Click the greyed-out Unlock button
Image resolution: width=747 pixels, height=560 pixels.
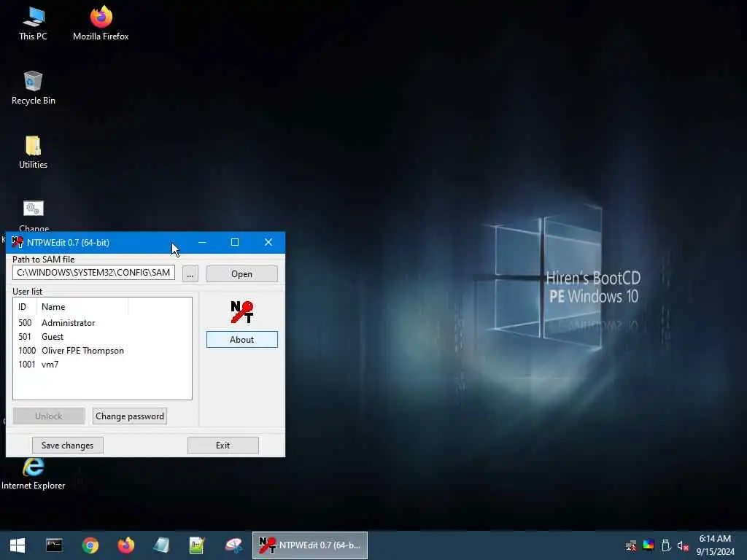tap(49, 416)
